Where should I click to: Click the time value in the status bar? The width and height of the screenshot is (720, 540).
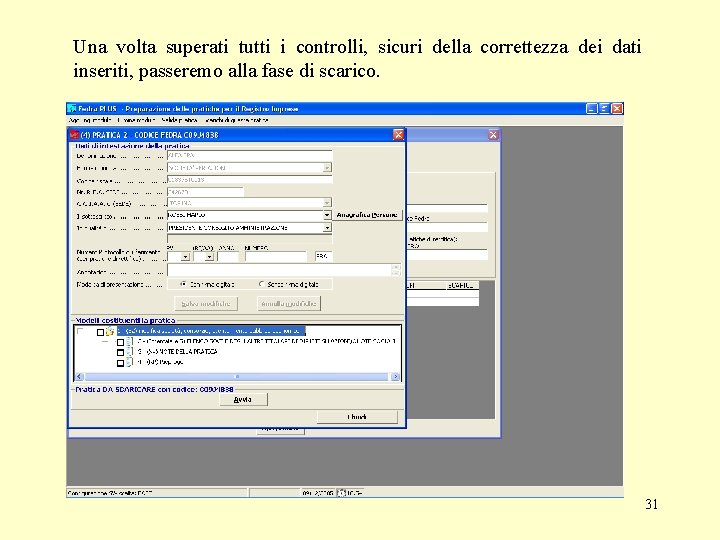point(354,493)
